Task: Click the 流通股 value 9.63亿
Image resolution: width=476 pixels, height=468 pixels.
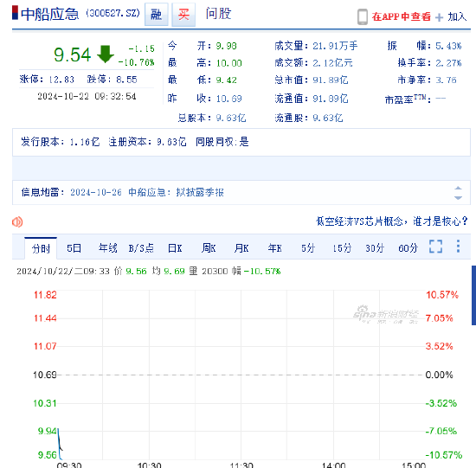Action: tap(327, 118)
